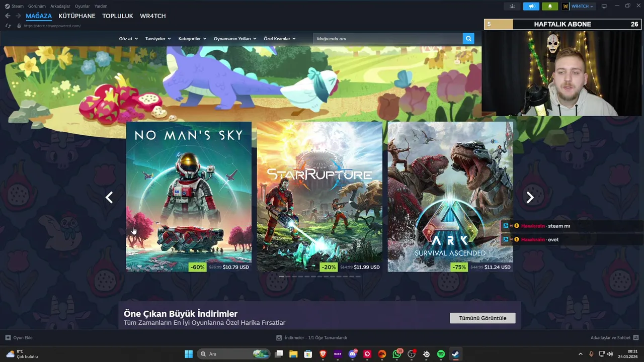Show previous carousel games with left arrow
Screen dimensions: 644x362
[109, 198]
